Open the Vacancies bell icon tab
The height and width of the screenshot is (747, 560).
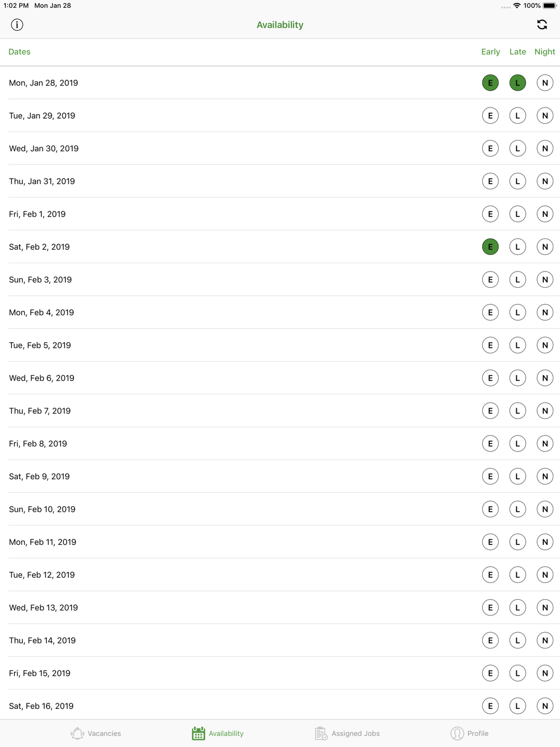click(x=77, y=733)
